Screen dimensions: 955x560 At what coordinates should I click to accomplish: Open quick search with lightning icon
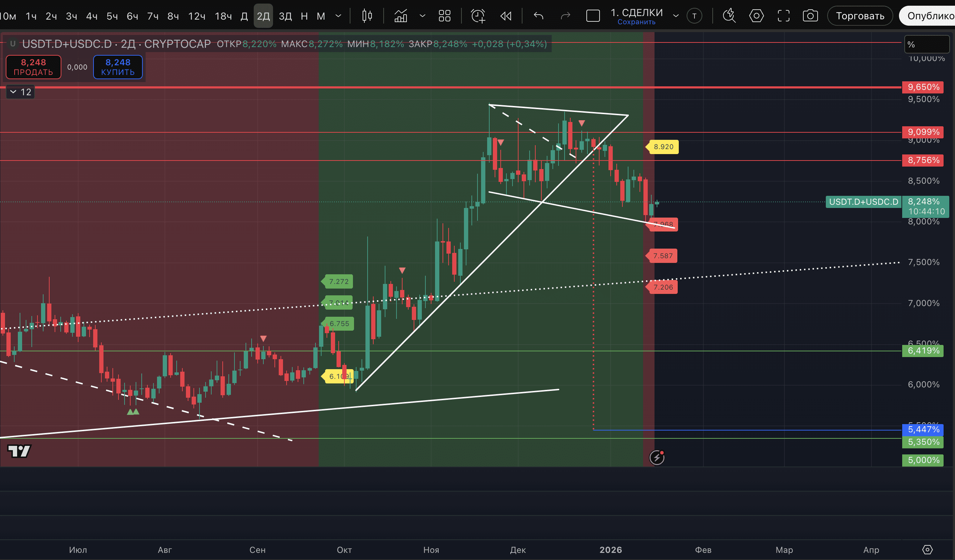[729, 16]
